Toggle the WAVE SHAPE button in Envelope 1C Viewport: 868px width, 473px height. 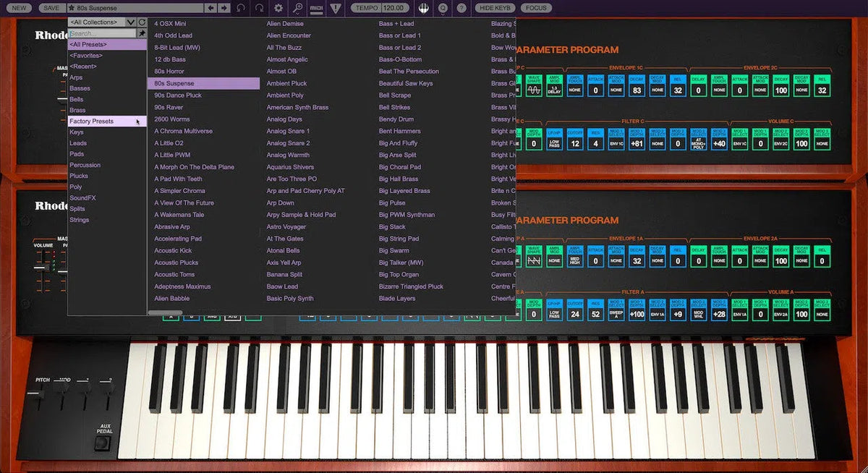[x=533, y=87]
